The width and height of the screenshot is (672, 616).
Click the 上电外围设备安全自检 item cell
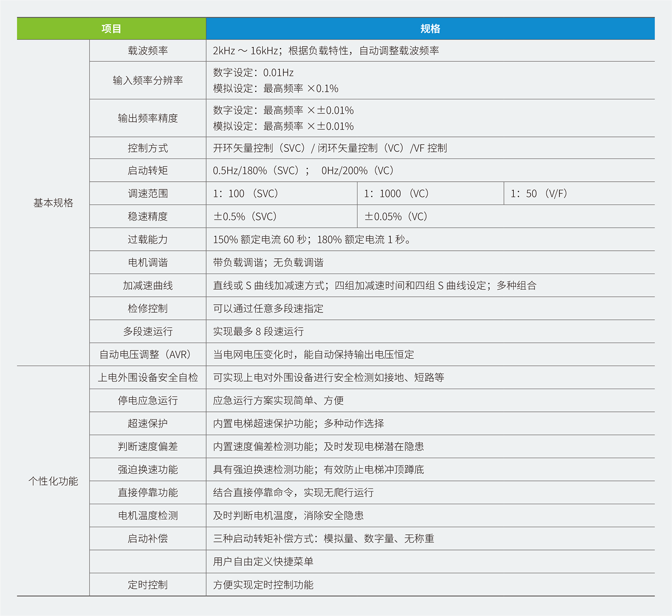(x=148, y=377)
